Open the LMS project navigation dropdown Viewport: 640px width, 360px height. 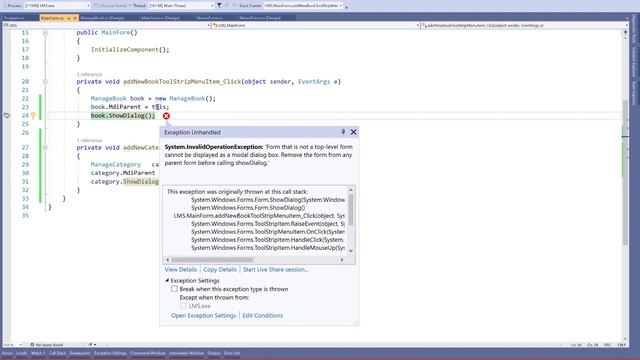tap(106, 25)
